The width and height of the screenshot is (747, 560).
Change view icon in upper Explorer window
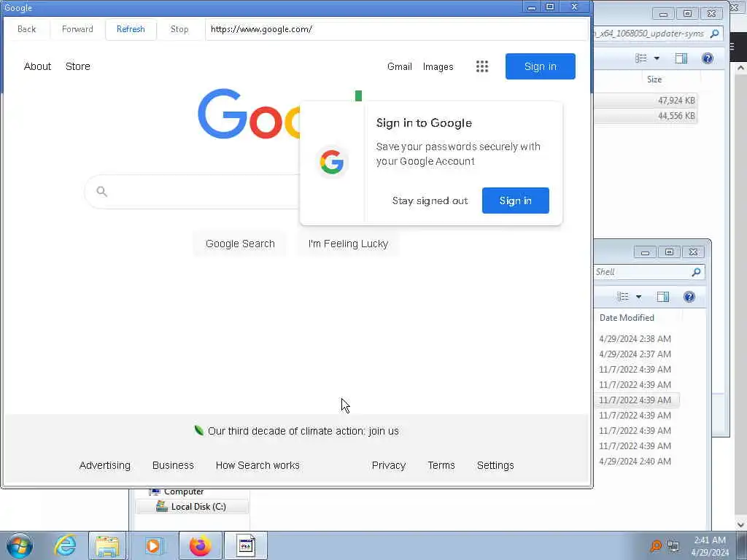641,58
